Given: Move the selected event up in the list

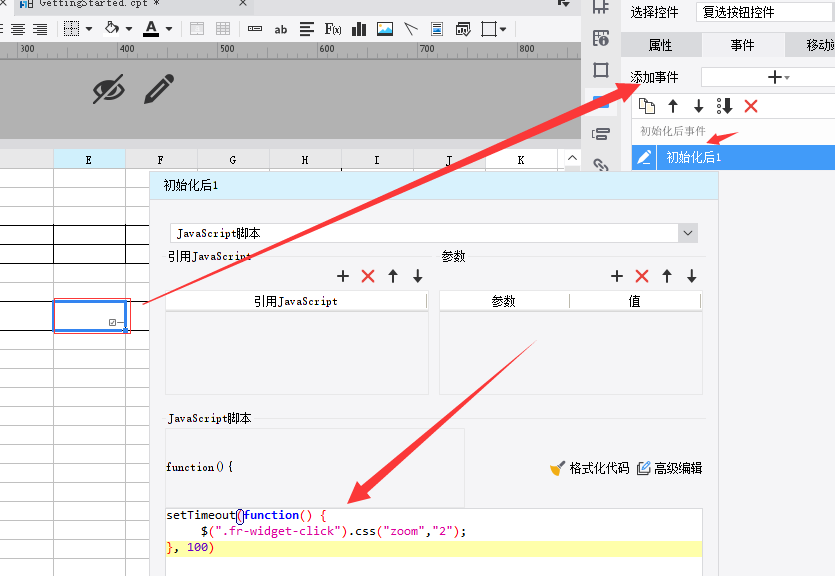Looking at the screenshot, I should pyautogui.click(x=673, y=106).
